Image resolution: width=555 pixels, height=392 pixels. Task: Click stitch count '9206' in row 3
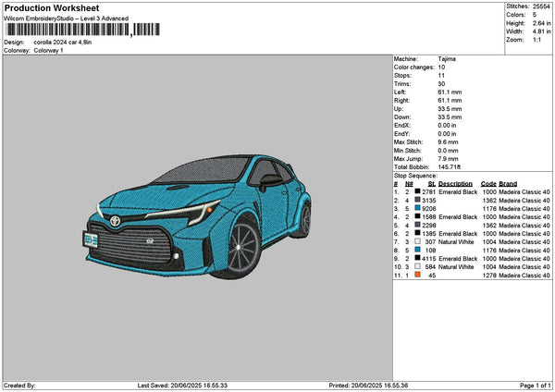pyautogui.click(x=428, y=209)
